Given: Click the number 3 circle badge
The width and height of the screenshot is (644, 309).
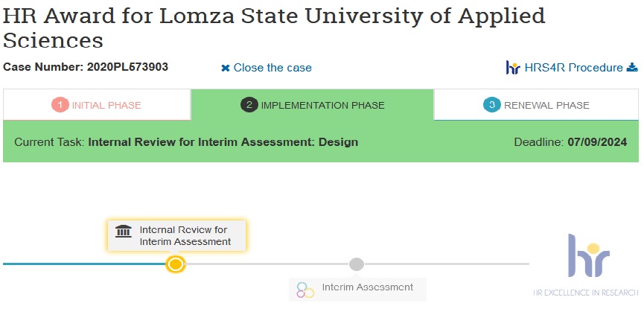Looking at the screenshot, I should point(491,105).
